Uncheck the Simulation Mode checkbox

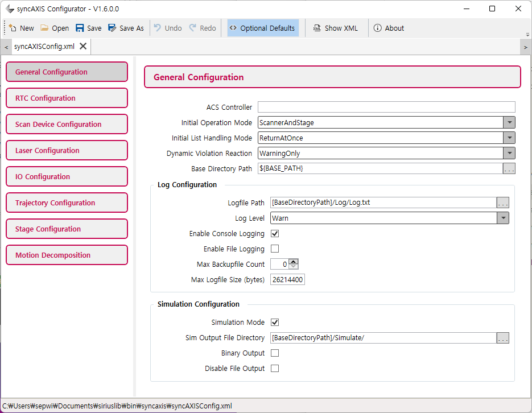coord(275,322)
